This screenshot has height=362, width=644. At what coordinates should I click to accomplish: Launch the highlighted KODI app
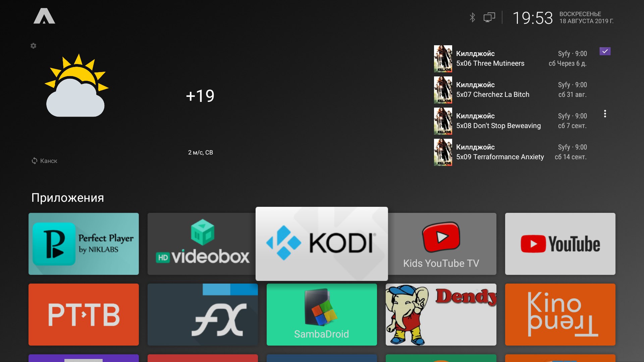(322, 244)
